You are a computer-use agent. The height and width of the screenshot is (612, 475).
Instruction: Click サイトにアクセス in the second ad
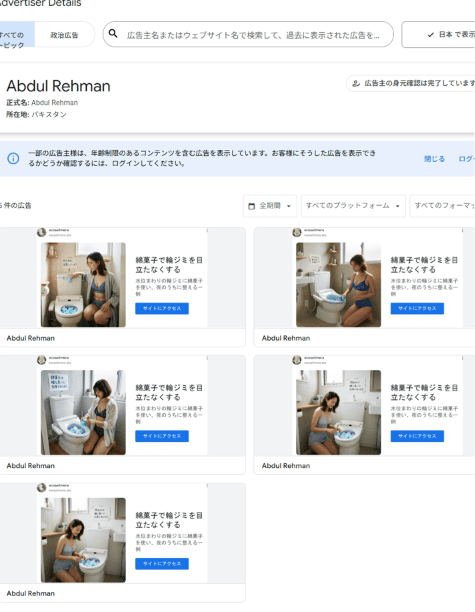[417, 308]
